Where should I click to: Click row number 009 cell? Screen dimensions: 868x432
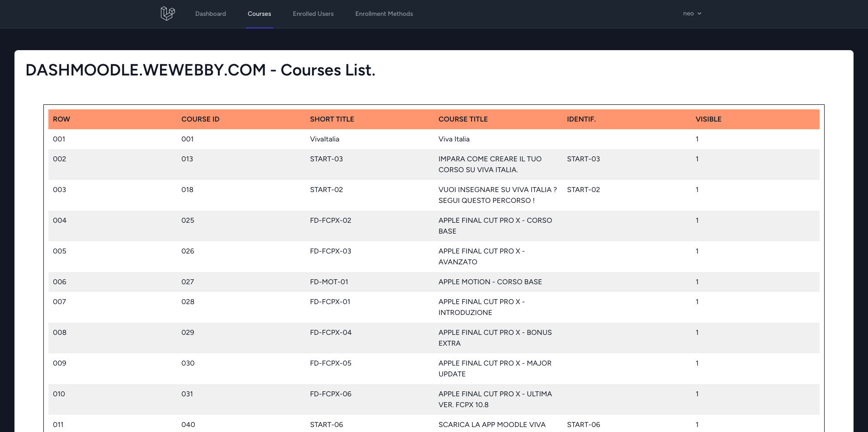point(59,363)
